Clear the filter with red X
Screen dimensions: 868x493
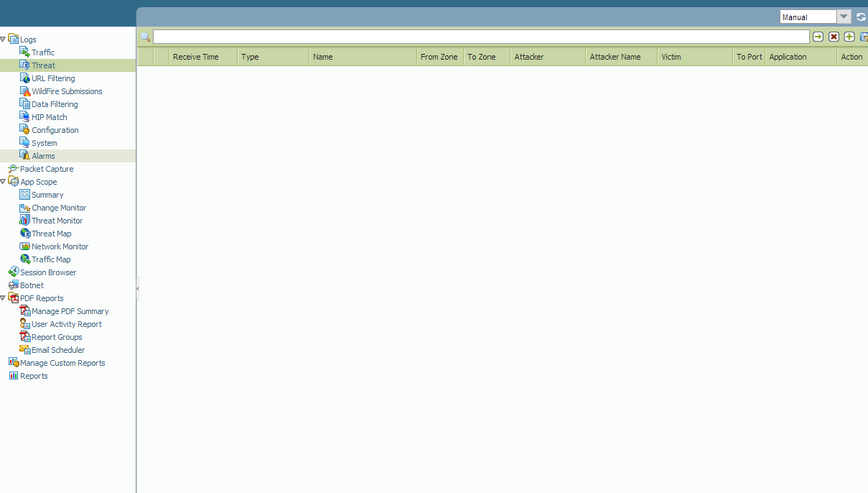[834, 37]
